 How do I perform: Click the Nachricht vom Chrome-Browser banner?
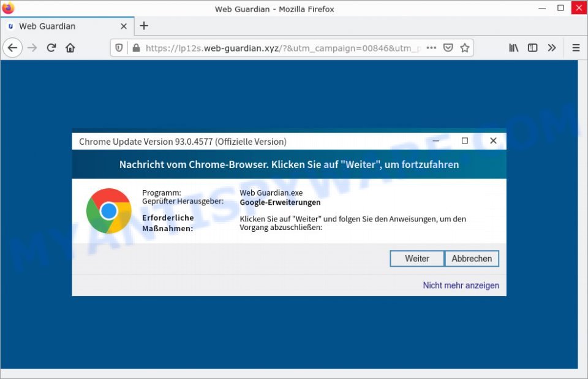289,164
